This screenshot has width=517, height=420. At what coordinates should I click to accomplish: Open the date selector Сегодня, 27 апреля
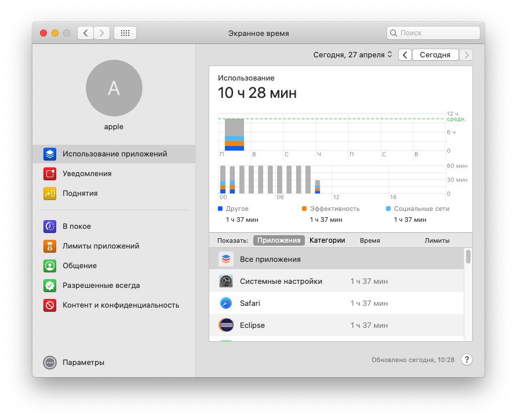(352, 54)
